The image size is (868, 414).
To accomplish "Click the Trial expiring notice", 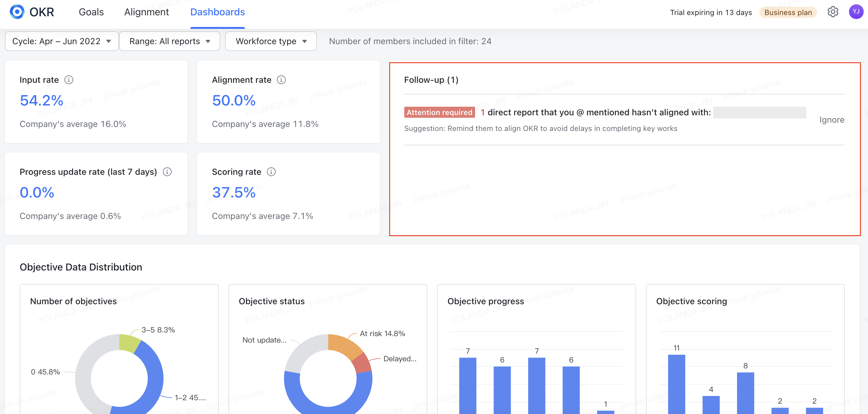I will (710, 12).
